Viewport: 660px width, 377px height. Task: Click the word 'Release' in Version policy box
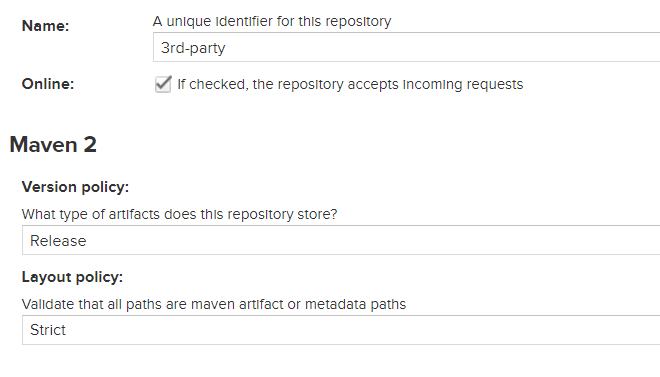58,241
